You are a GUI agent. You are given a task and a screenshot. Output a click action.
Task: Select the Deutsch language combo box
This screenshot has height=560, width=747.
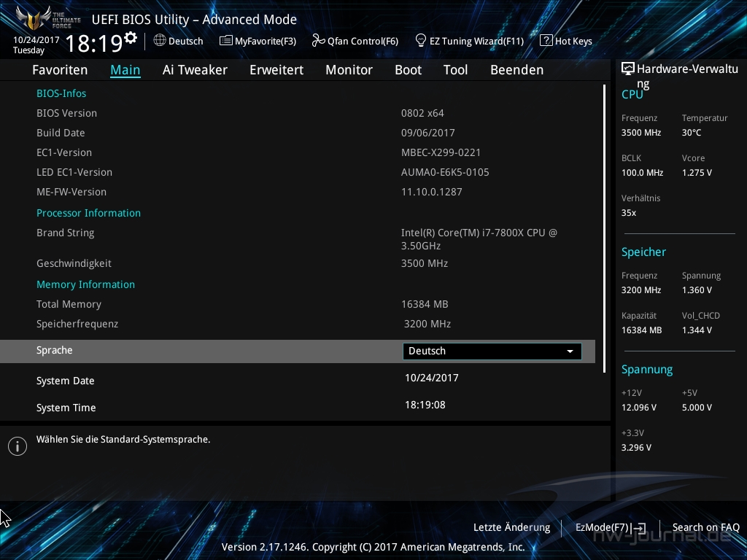(x=492, y=351)
